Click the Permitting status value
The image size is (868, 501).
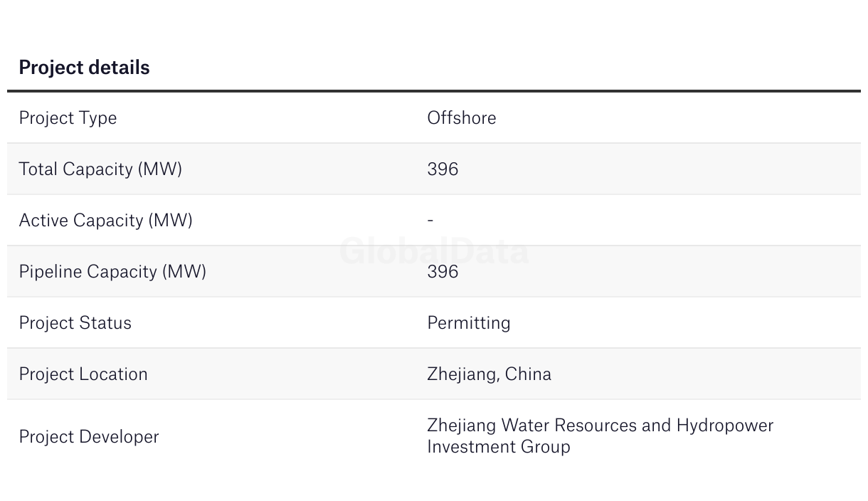468,322
